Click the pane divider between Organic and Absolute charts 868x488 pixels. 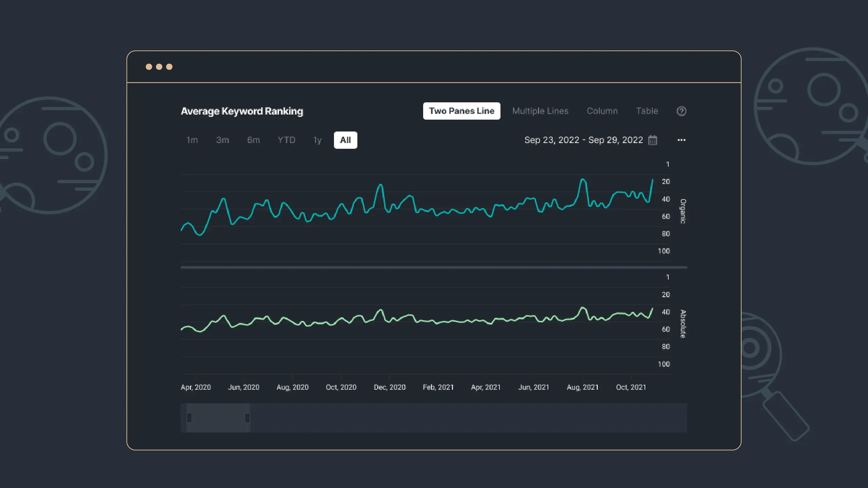click(434, 267)
